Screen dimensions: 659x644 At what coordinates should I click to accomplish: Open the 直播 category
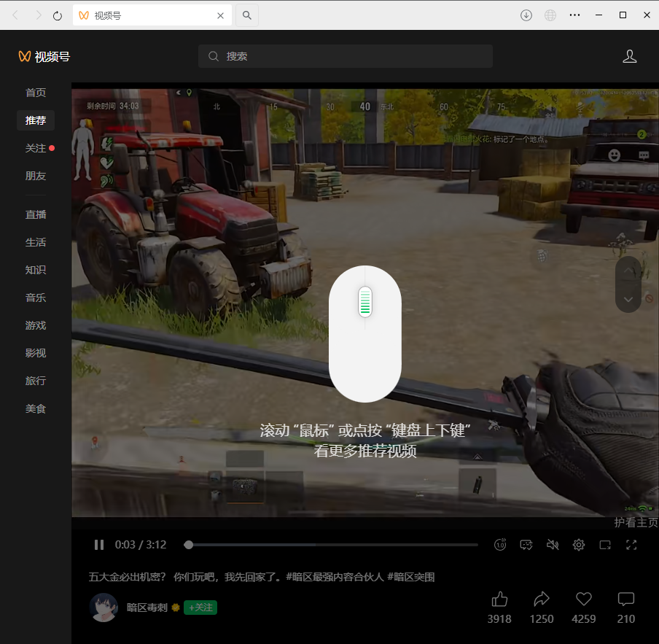pyautogui.click(x=36, y=215)
